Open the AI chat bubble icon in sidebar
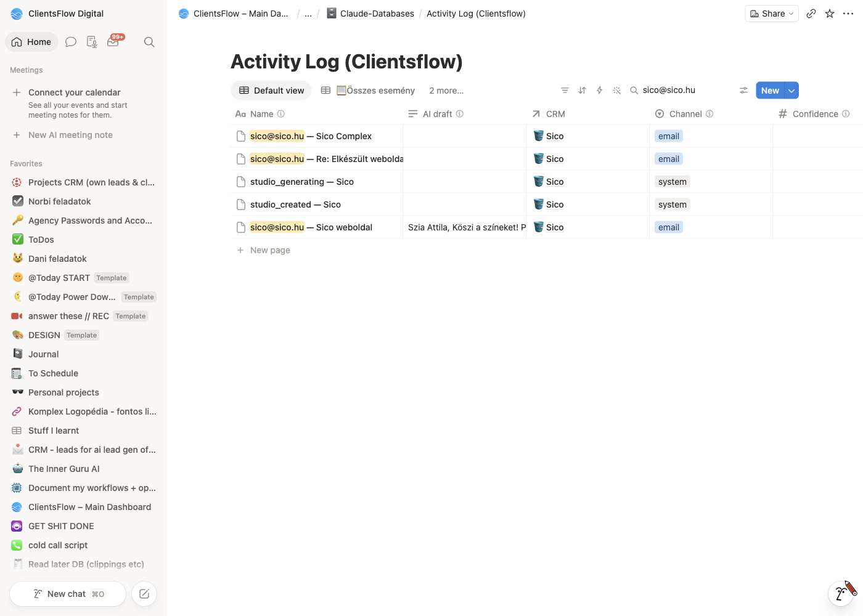The height and width of the screenshot is (616, 863). 71,42
